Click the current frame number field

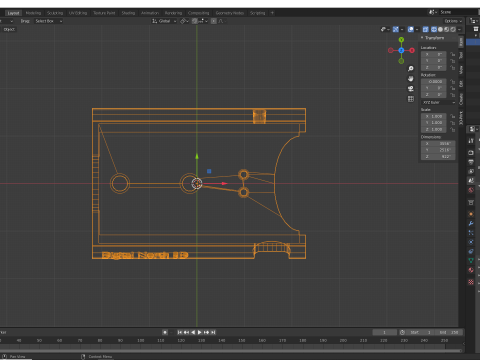[384, 332]
